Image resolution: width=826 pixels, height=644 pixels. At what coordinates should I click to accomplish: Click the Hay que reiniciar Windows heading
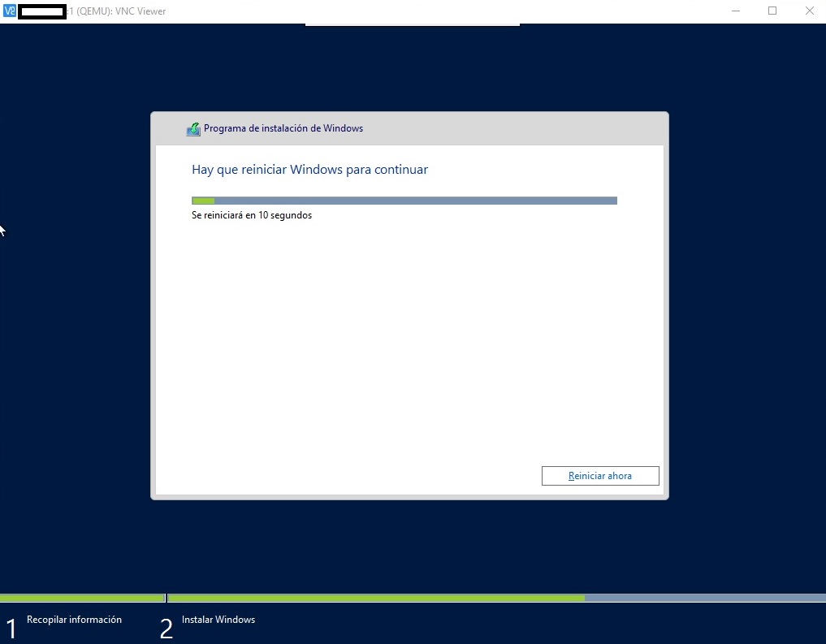coord(309,170)
